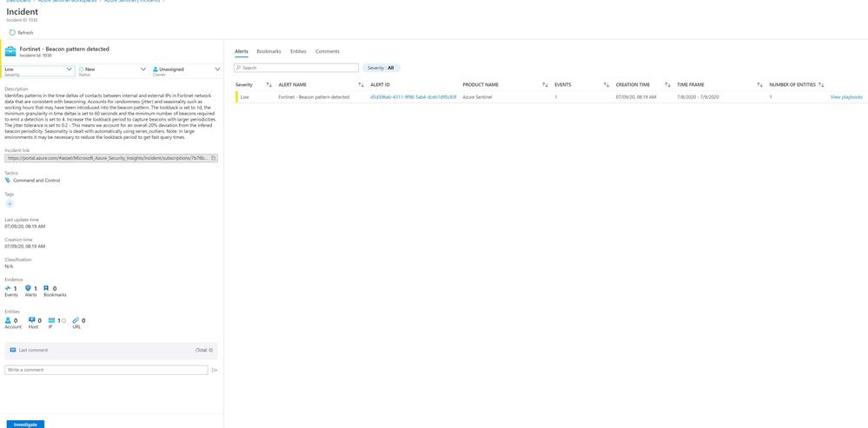Sort by the Events column arrows
Viewport: 868px width, 428px height.
tap(606, 84)
